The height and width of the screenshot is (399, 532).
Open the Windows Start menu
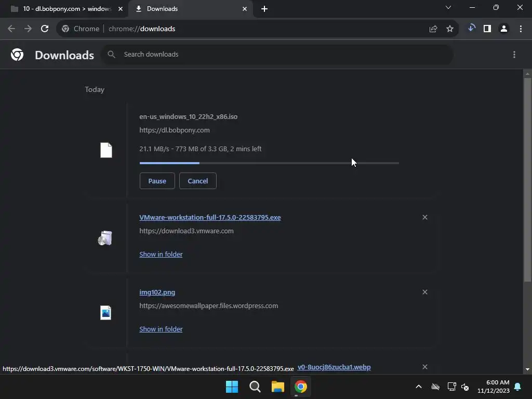click(x=232, y=387)
